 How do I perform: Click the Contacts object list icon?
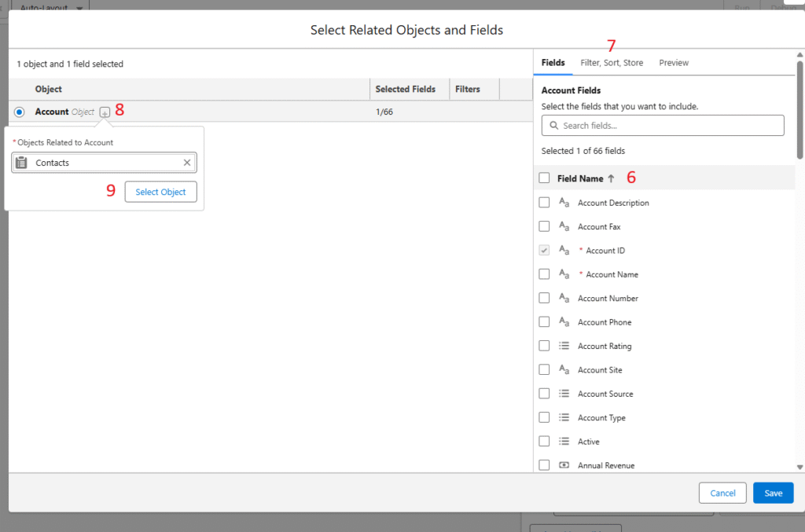(x=21, y=163)
